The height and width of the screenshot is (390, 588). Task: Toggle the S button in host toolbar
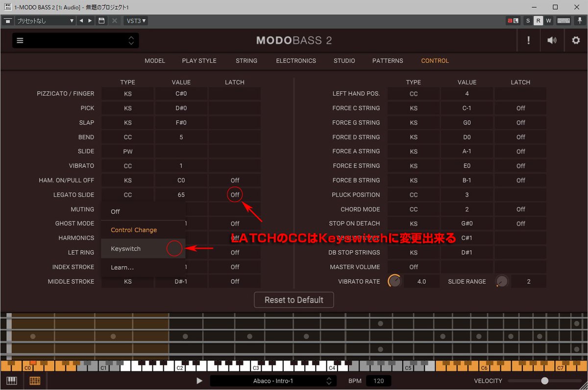528,21
